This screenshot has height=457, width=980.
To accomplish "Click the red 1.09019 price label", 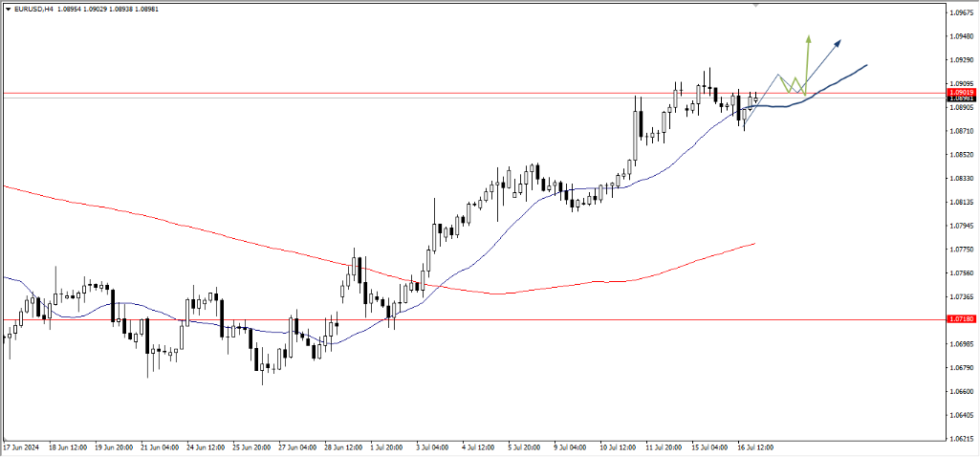I will [x=961, y=93].
